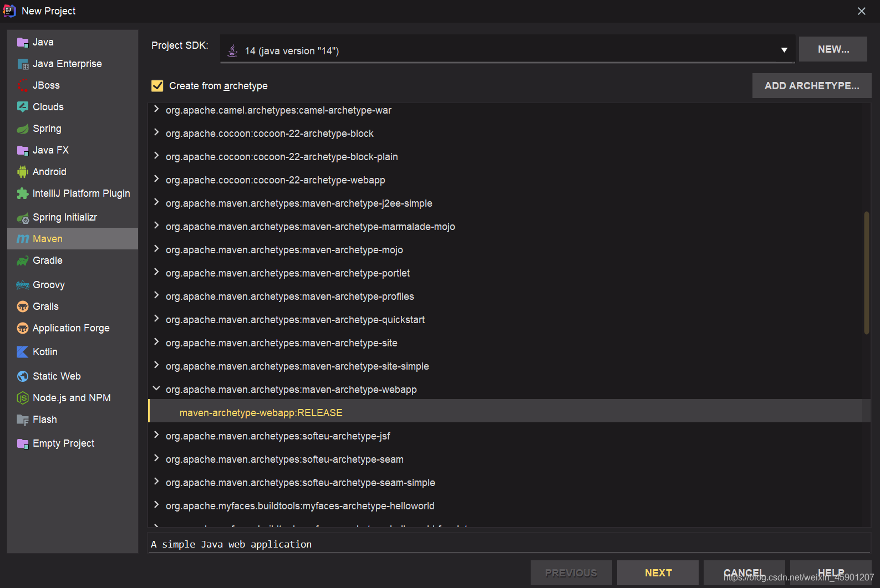Screen dimensions: 880x588
Task: Click the Node.js hexagon icon
Action: (x=23, y=398)
